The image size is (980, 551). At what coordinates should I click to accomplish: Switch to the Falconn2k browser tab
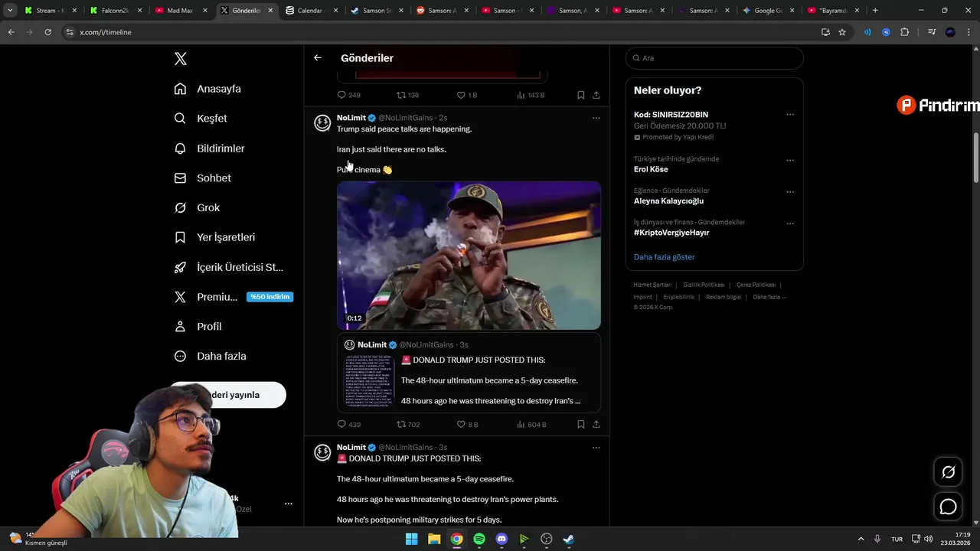[114, 11]
